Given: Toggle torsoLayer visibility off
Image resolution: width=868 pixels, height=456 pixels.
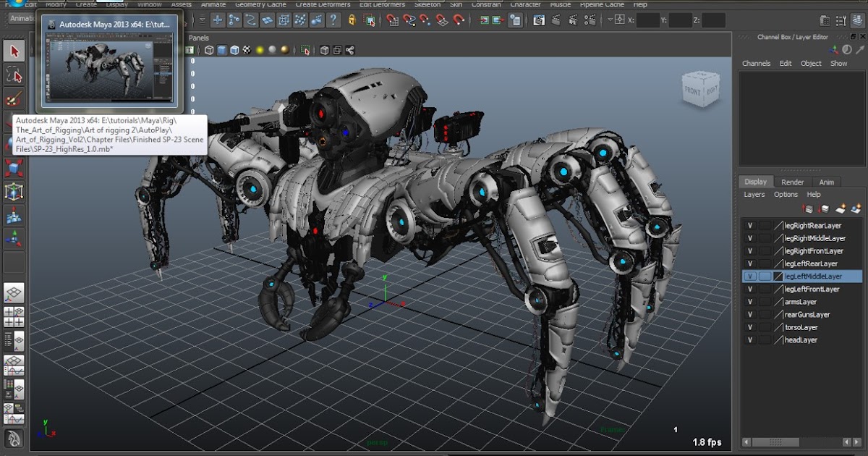Looking at the screenshot, I should [x=750, y=327].
